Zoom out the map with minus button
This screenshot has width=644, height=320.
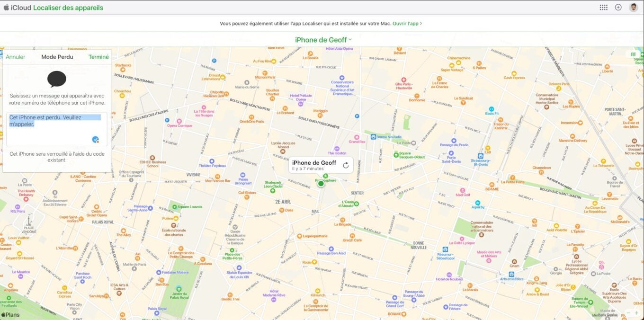628,313
